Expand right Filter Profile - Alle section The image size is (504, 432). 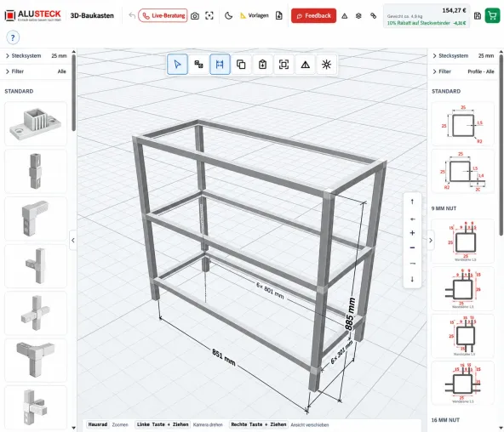pos(463,71)
